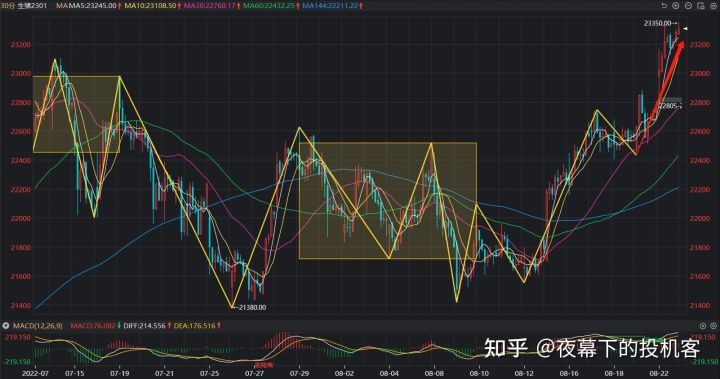
Task: Zoom out the chart with minus icon
Action: coord(688,6)
